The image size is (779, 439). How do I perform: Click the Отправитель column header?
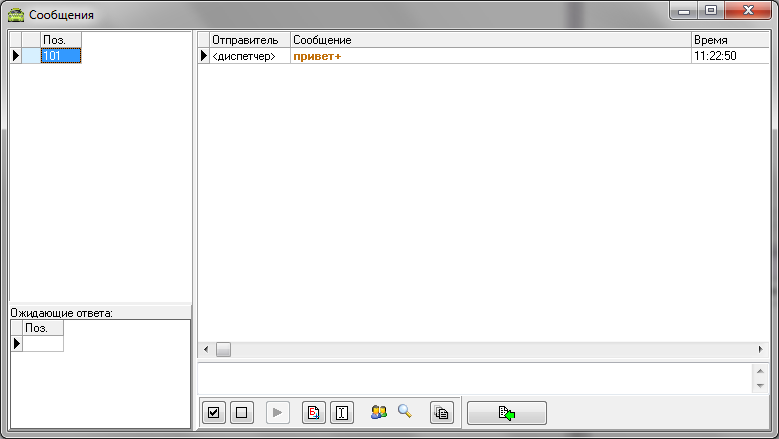250,39
